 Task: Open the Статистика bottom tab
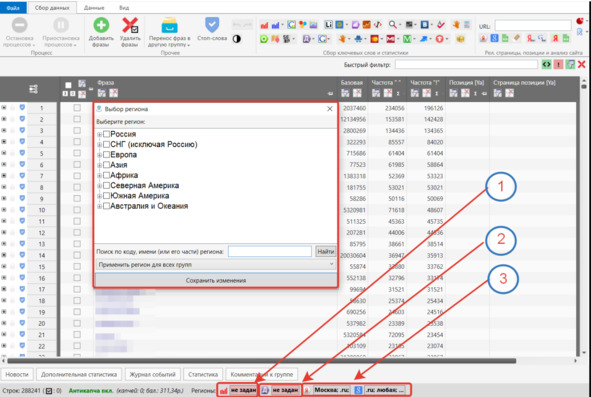click(x=203, y=374)
